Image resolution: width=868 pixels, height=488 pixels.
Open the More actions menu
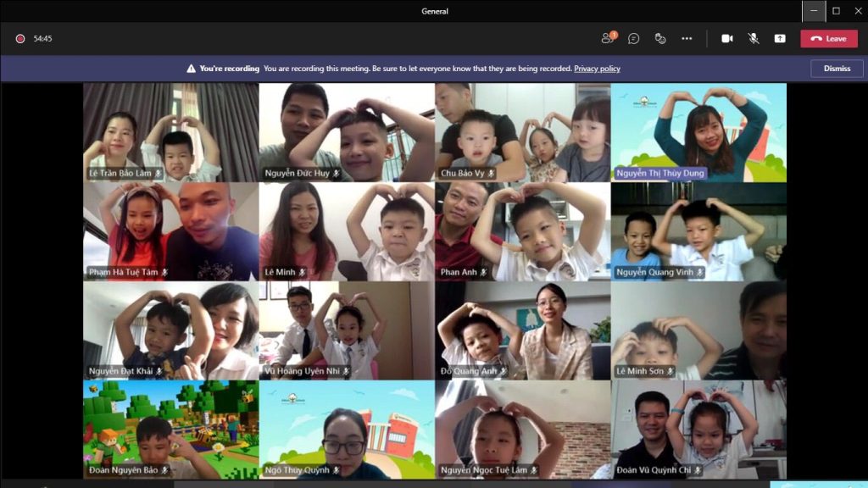click(x=687, y=38)
